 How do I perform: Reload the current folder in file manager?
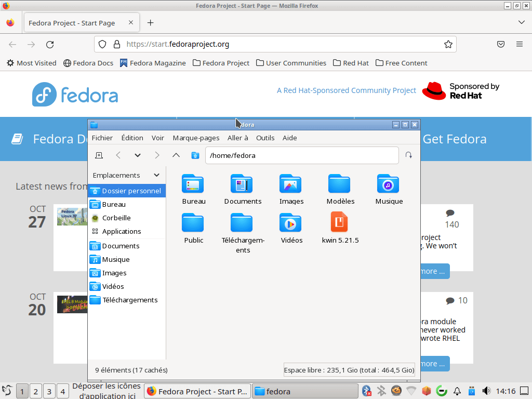tap(408, 155)
